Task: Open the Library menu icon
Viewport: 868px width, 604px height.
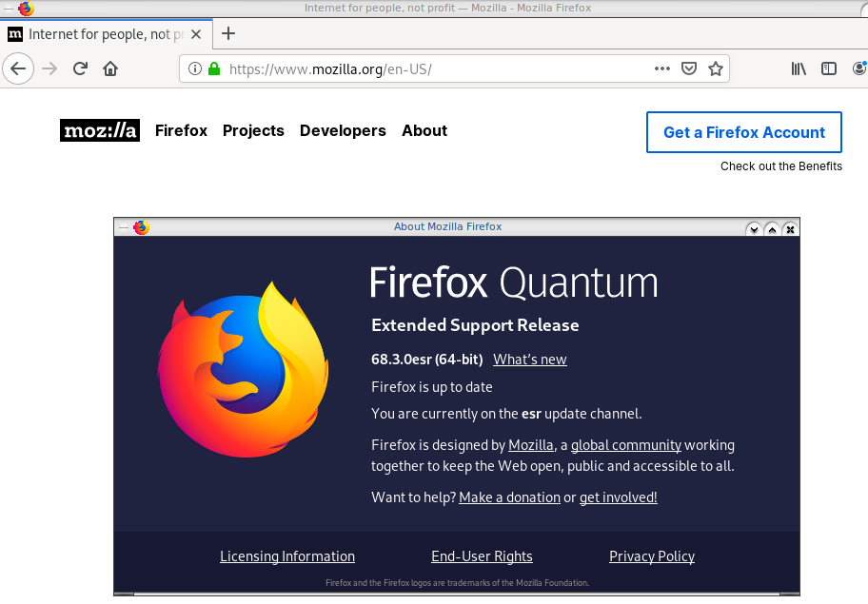Action: 799,68
